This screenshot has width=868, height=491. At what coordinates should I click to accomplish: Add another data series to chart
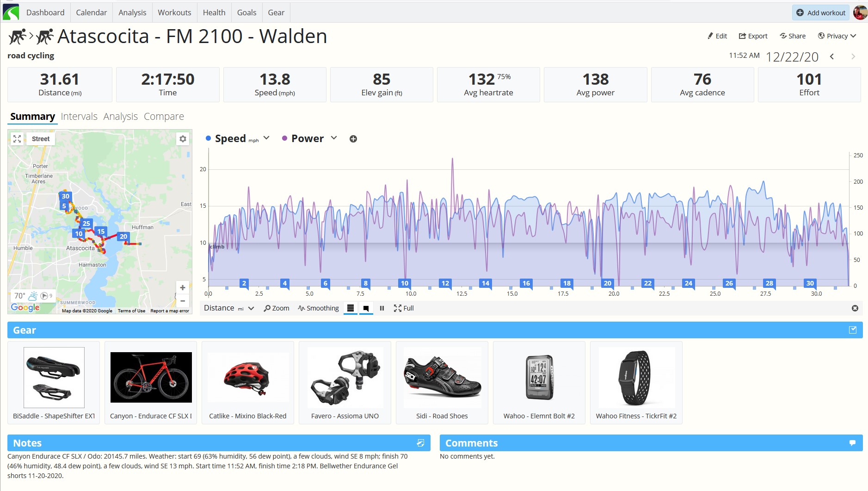coord(353,139)
